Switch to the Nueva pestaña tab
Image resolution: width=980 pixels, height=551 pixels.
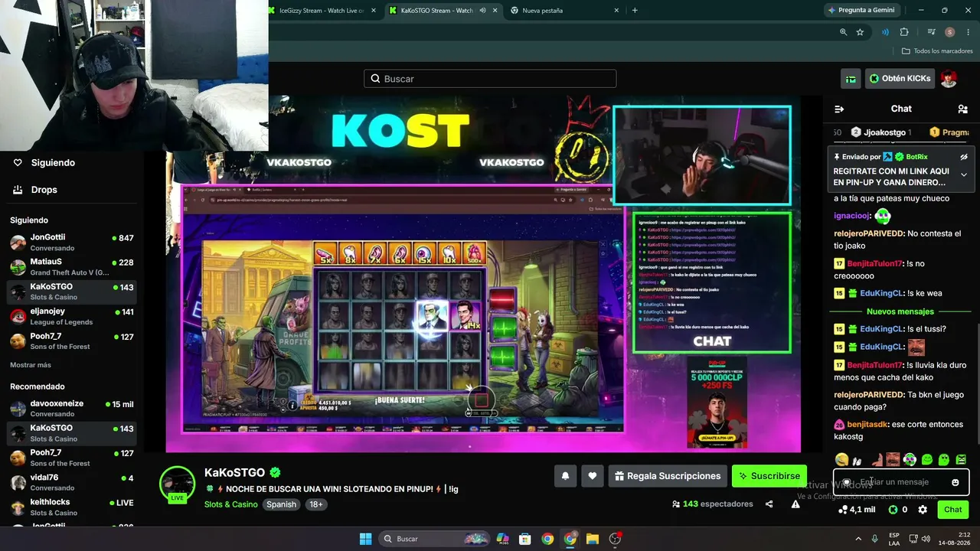click(563, 11)
